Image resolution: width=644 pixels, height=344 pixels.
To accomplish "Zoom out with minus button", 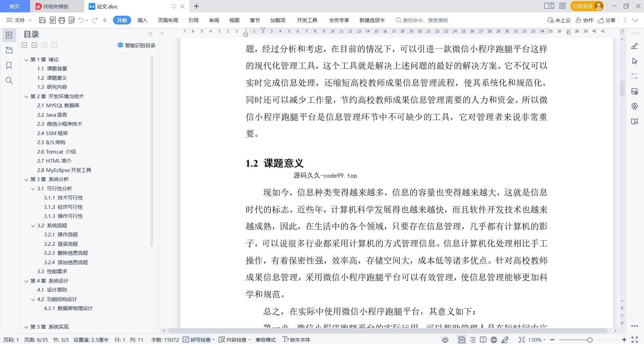I will 552,340.
